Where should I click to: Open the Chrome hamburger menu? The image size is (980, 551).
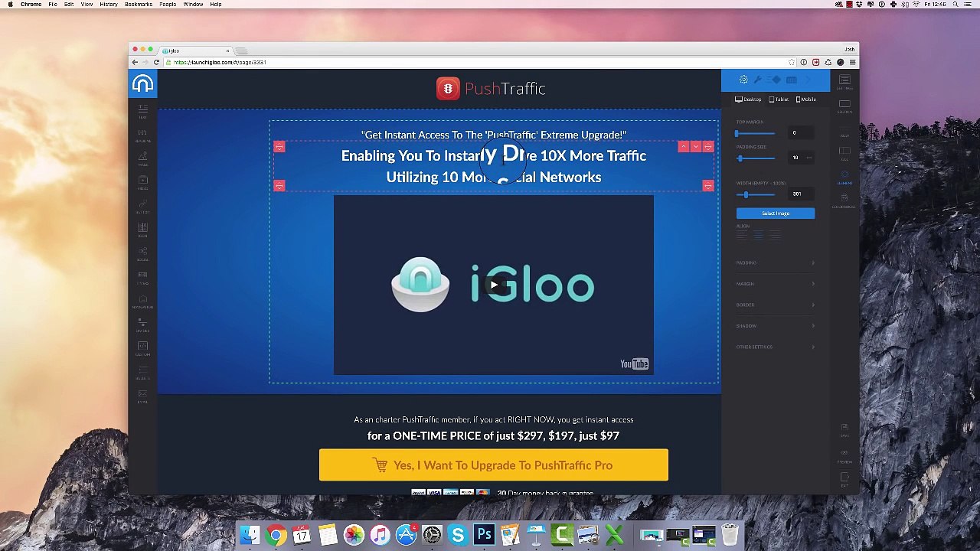[x=852, y=62]
